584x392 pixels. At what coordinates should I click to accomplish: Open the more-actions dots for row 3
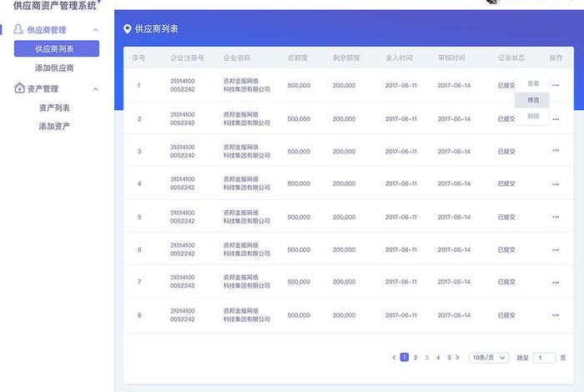coord(556,150)
